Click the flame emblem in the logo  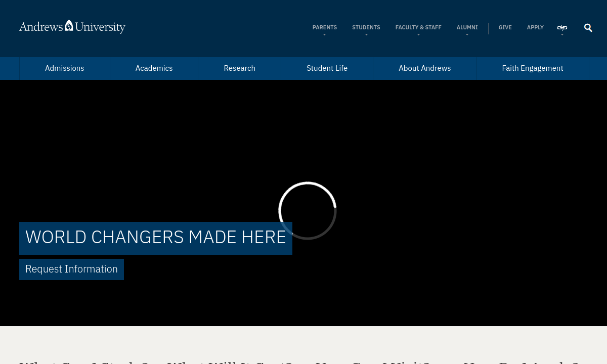[69, 25]
